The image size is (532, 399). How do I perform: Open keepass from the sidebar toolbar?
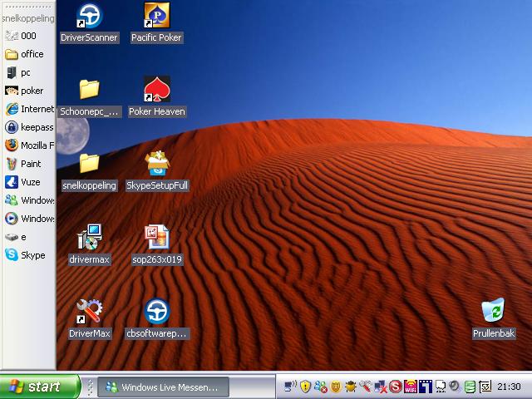tap(28, 127)
